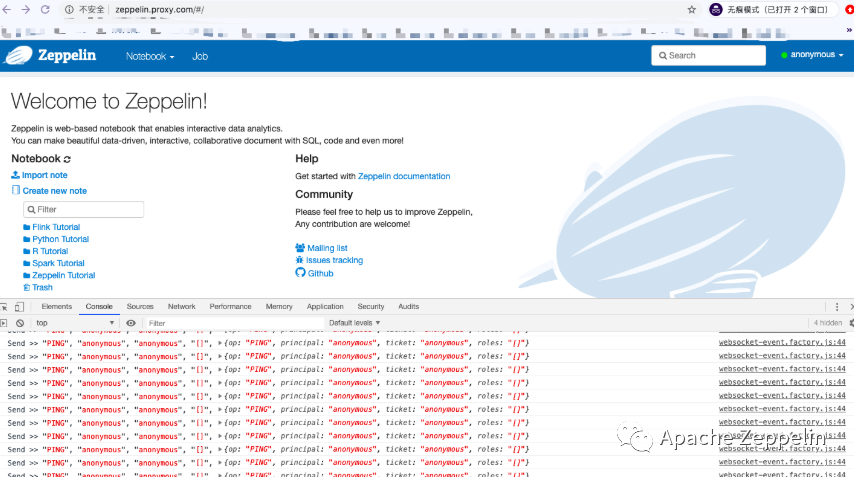Click the Issues tracking bug icon
Image resolution: width=854 pixels, height=477 pixels.
[x=300, y=260]
